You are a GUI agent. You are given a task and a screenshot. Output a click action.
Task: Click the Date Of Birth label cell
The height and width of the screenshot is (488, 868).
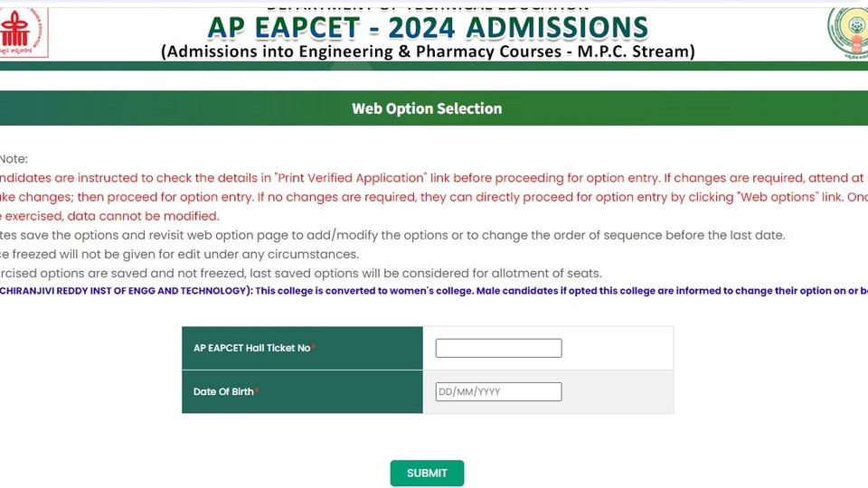pos(302,391)
